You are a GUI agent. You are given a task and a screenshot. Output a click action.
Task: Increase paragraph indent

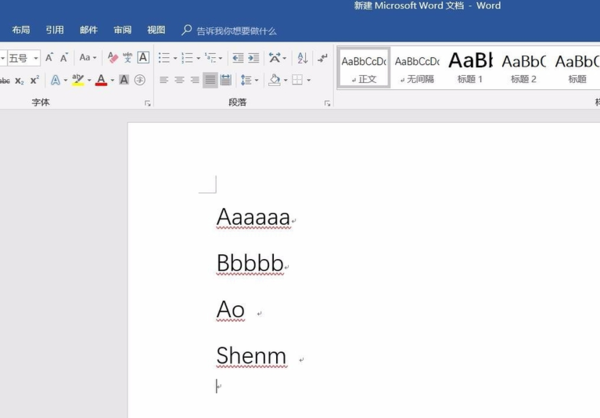coord(253,58)
